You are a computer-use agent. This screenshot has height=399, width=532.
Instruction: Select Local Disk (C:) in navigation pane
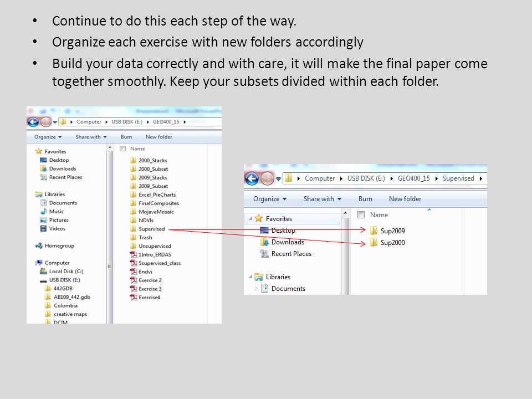[62, 271]
